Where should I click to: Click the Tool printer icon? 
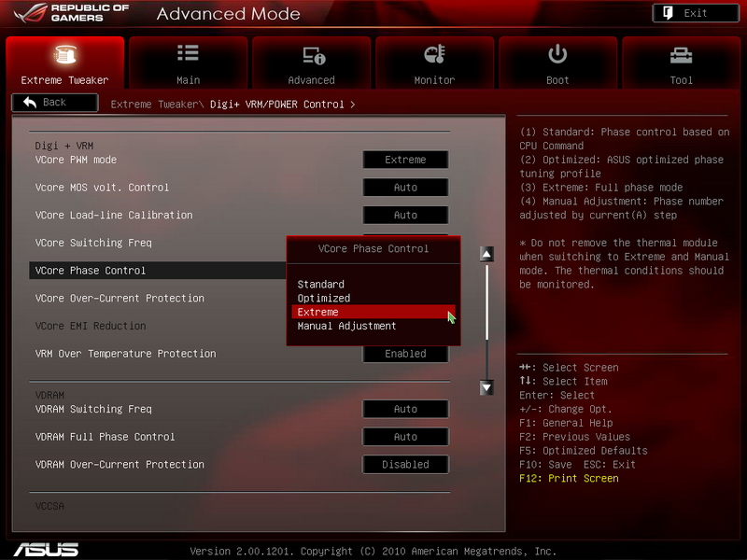point(682,56)
